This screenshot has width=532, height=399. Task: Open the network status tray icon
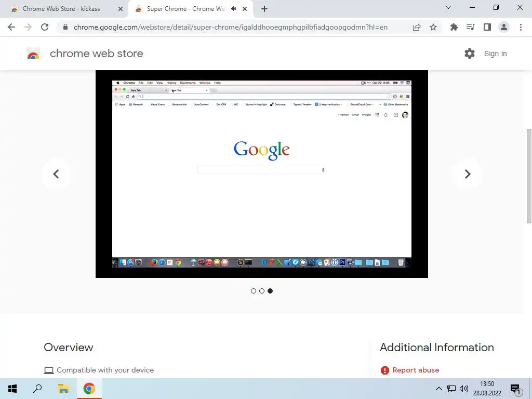[451, 389]
